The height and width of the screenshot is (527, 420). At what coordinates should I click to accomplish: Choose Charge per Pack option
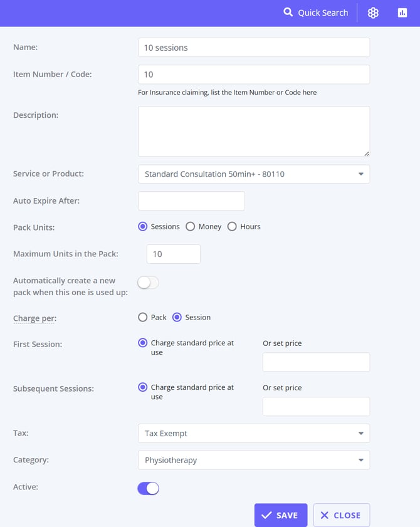point(143,317)
